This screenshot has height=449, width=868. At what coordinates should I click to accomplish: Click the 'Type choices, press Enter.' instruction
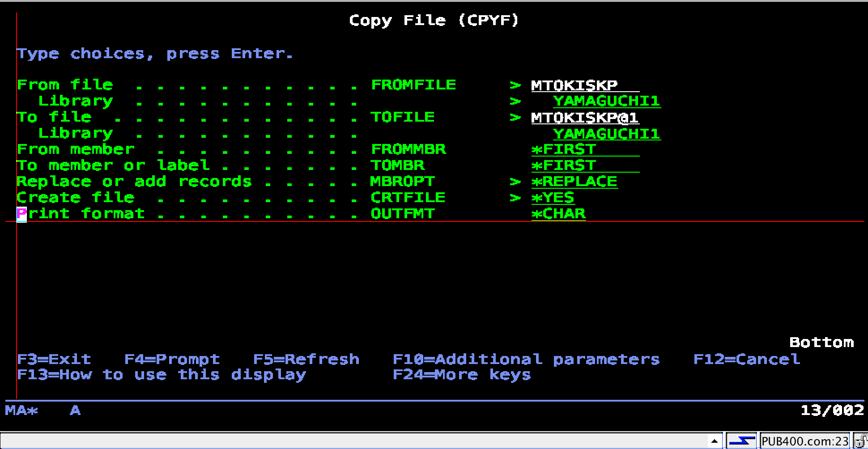point(155,54)
